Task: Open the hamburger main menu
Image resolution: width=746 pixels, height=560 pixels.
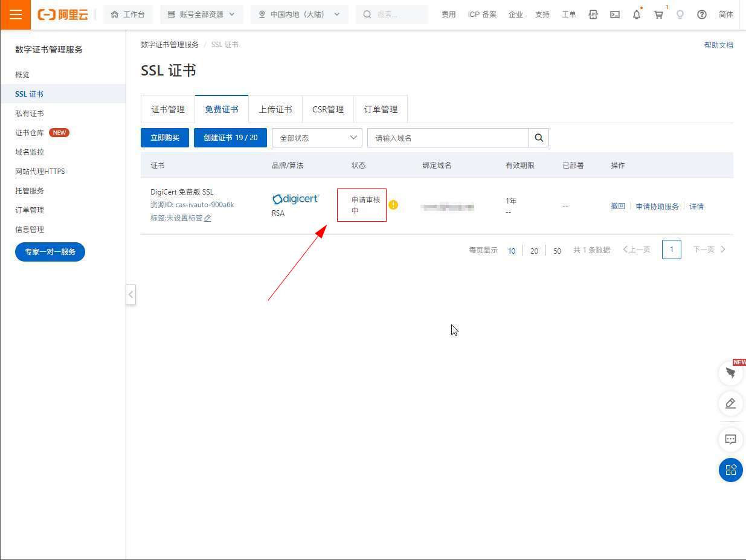Action: point(15,14)
